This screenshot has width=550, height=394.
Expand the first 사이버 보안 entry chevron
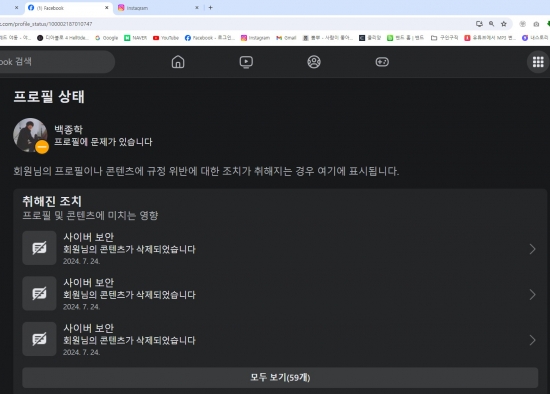pos(532,249)
